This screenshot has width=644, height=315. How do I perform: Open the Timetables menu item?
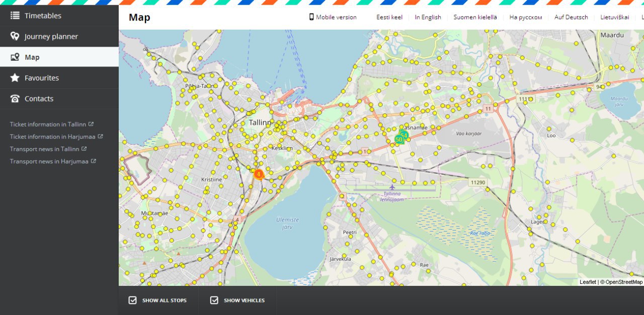pos(59,16)
